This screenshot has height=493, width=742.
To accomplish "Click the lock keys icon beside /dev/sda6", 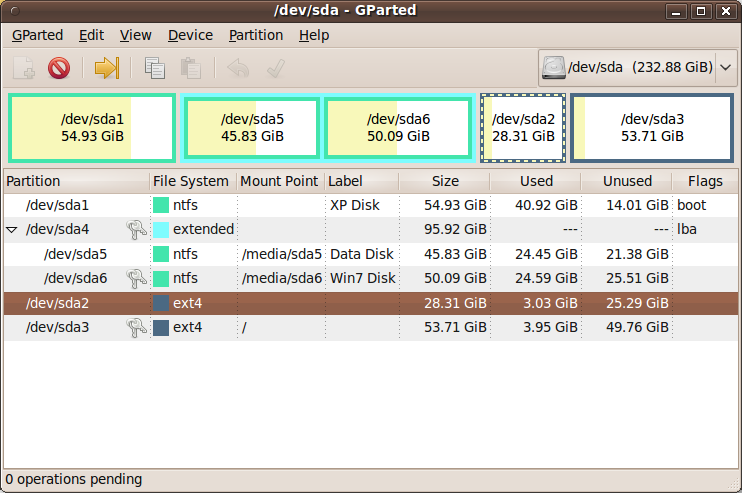I will tap(136, 278).
